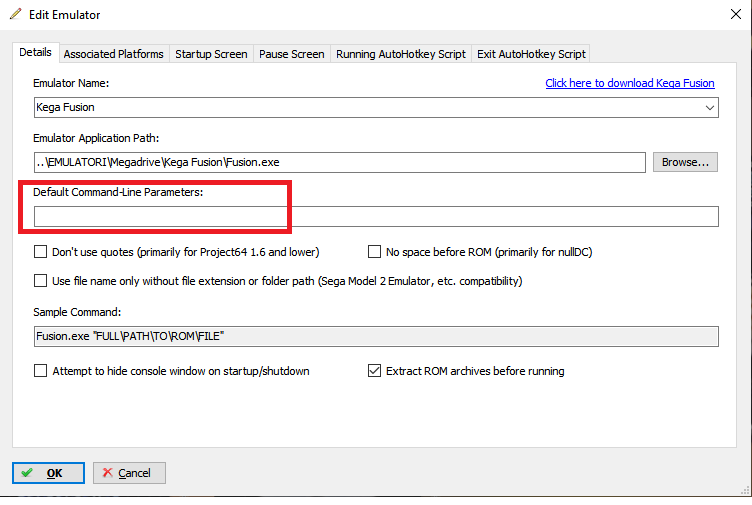Open the Running AutoHotkey Script tab

[x=401, y=54]
